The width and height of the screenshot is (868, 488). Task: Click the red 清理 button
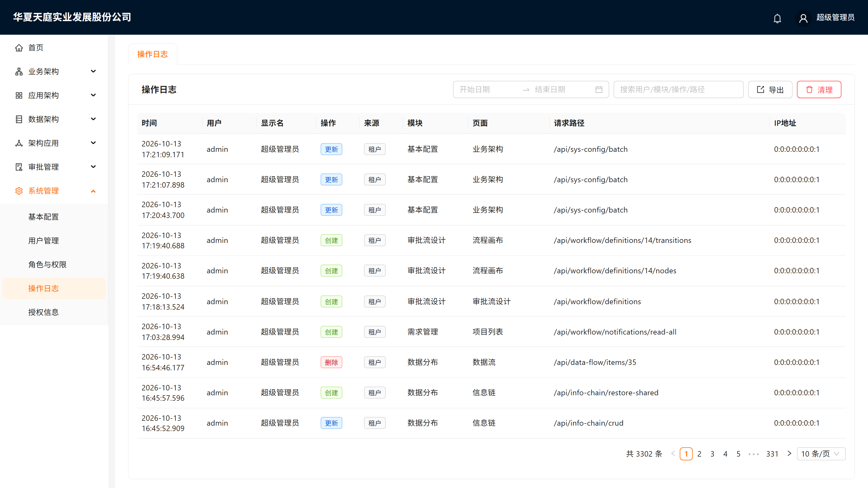click(819, 89)
